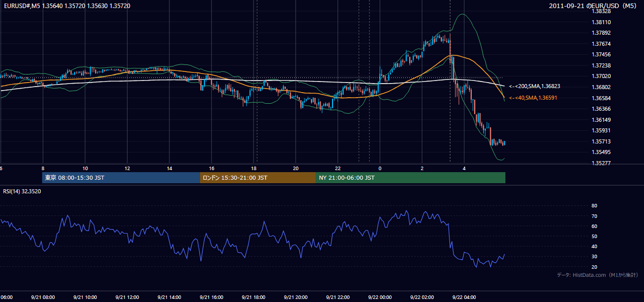Click the 200 SMA label reading 1.36823
Image resolution: width=644 pixels, height=302 pixels.
(535, 87)
